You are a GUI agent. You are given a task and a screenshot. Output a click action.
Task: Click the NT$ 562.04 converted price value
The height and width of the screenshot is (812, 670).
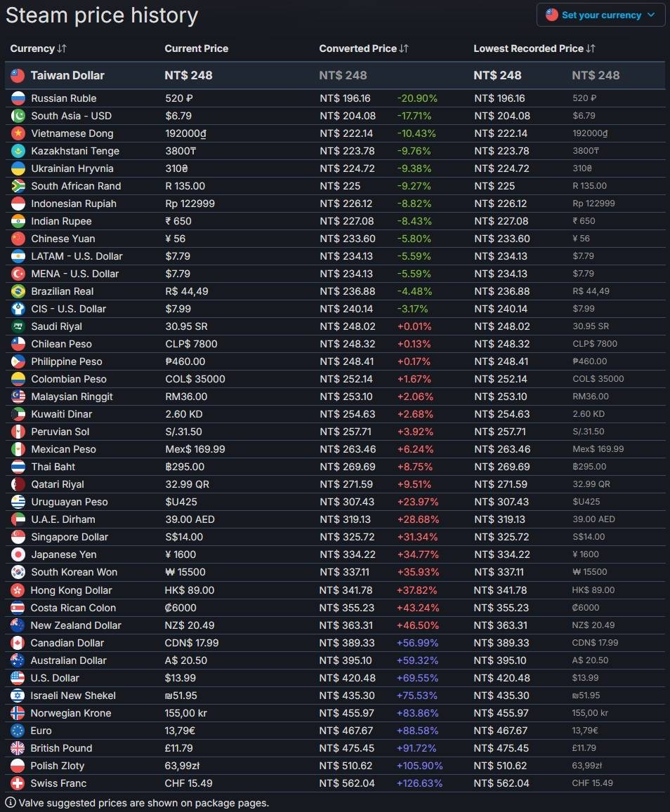[x=347, y=783]
